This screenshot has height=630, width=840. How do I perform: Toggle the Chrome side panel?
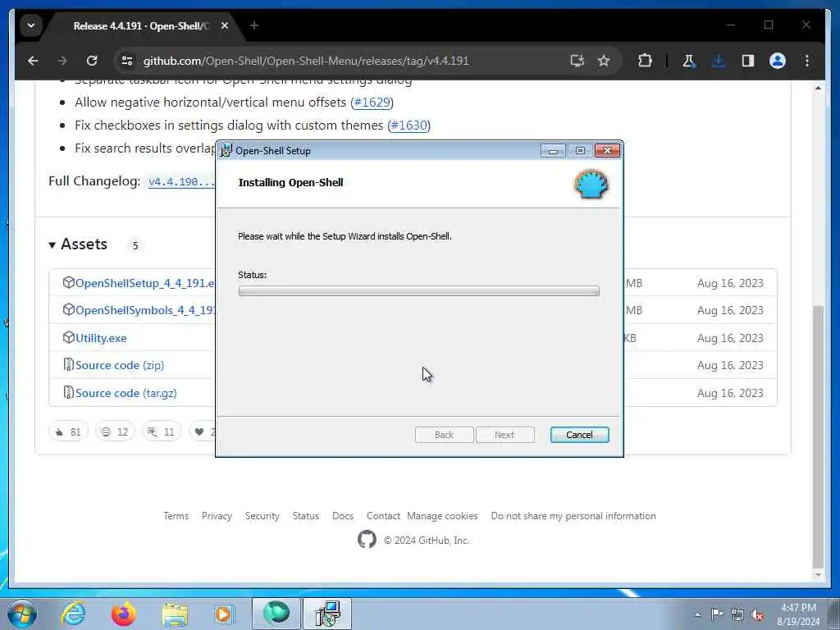748,61
